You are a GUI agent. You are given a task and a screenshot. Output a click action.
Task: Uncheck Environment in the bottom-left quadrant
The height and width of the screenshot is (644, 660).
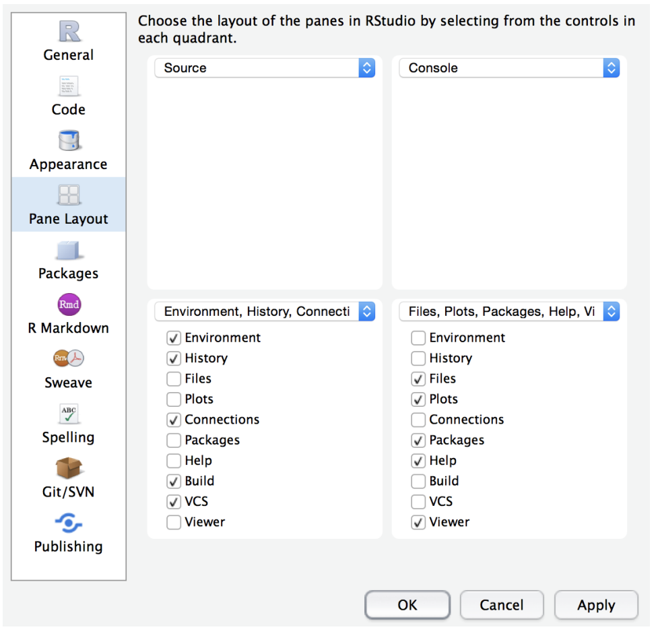(174, 338)
